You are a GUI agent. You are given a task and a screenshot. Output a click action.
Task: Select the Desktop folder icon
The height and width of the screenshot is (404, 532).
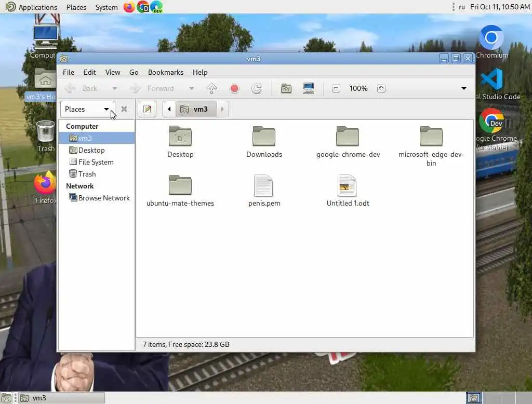180,136
